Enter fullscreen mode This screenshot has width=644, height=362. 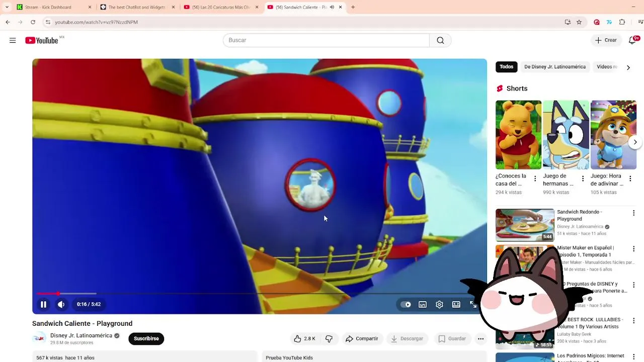click(x=473, y=304)
